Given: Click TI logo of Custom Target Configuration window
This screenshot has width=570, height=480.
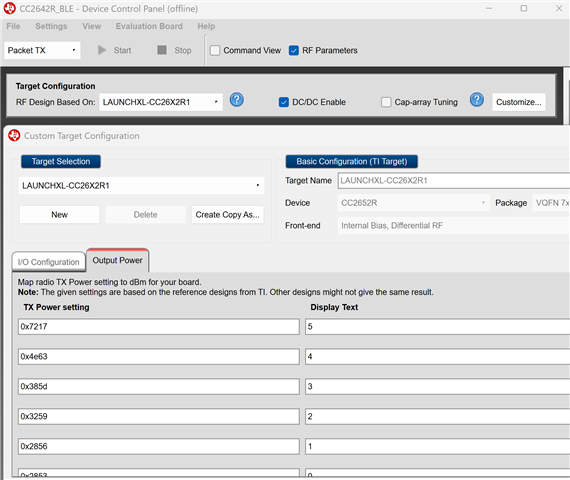Looking at the screenshot, I should click(x=14, y=135).
